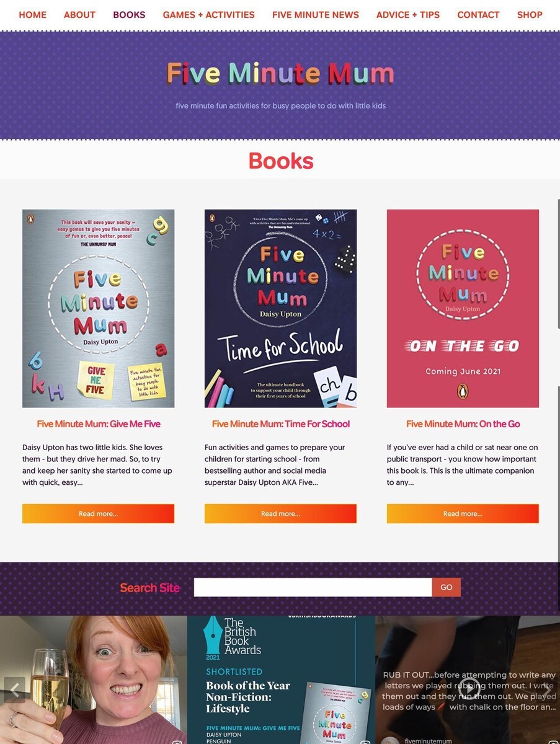
Task: Click the next arrow on the Instagram carousel
Action: coord(546,689)
